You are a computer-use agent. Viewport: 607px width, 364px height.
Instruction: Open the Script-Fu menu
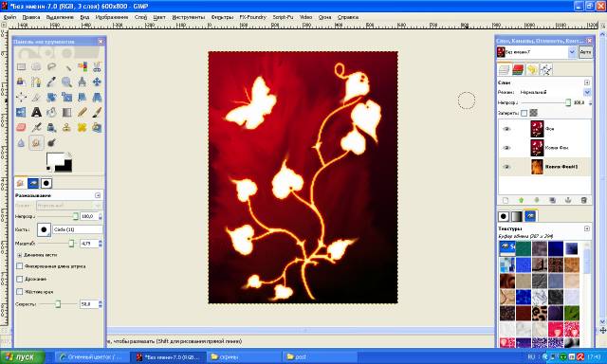(x=283, y=17)
